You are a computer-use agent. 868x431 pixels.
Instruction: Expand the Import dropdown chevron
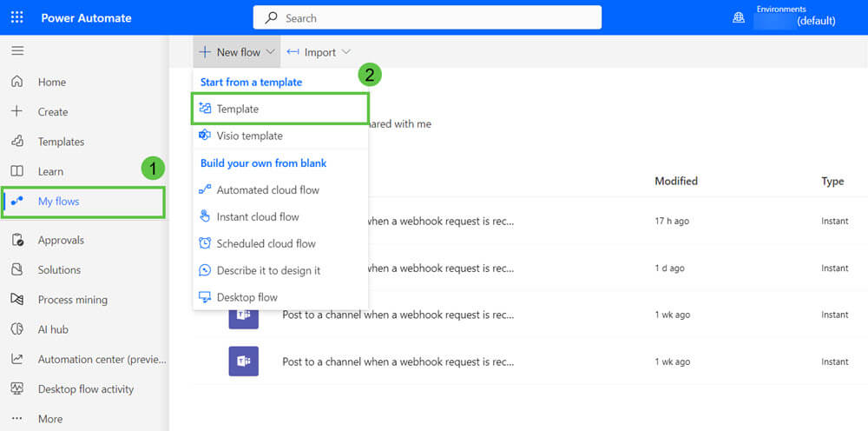pos(346,52)
